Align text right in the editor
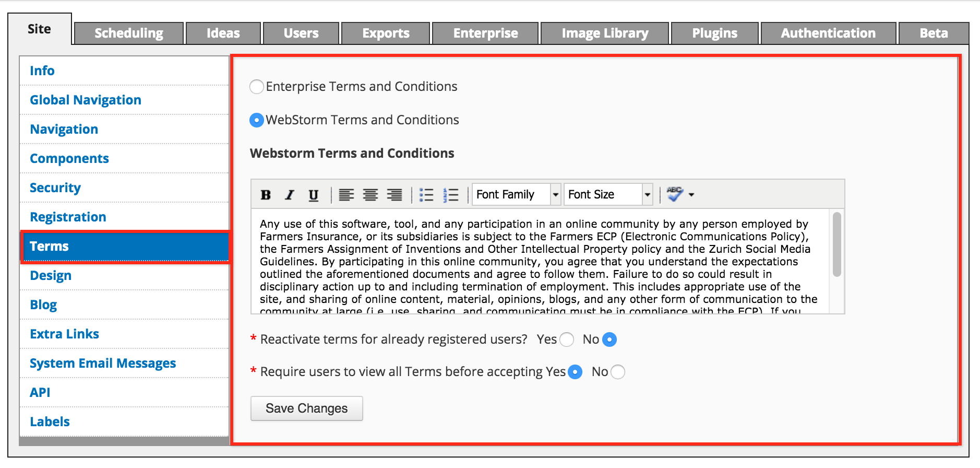This screenshot has width=980, height=468. coord(395,195)
